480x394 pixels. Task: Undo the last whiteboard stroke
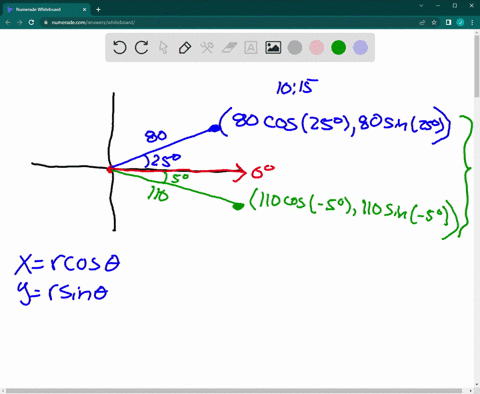click(x=119, y=48)
